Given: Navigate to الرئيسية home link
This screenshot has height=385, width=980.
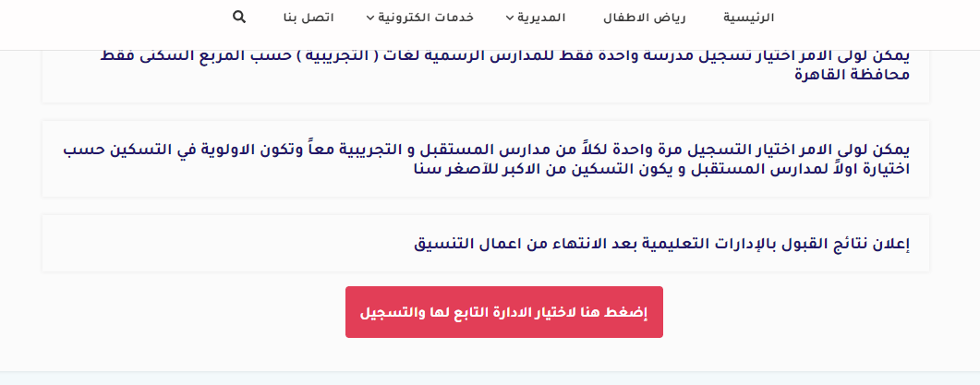Looking at the screenshot, I should tap(749, 18).
